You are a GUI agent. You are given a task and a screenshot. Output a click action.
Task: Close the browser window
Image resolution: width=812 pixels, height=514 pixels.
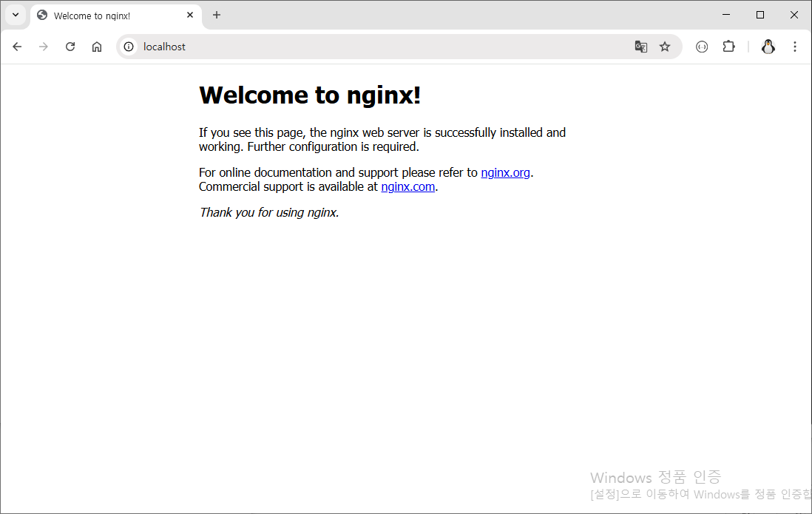pyautogui.click(x=794, y=15)
